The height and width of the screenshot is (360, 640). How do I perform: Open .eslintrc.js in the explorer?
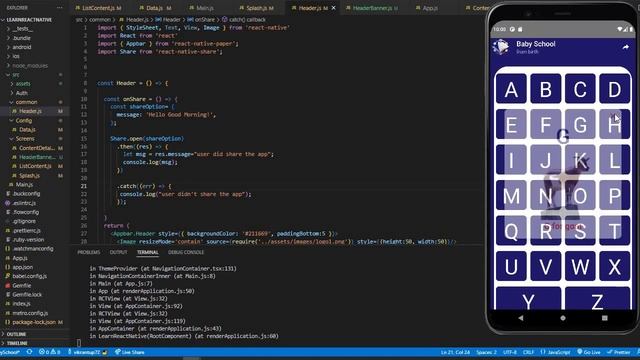(x=24, y=203)
